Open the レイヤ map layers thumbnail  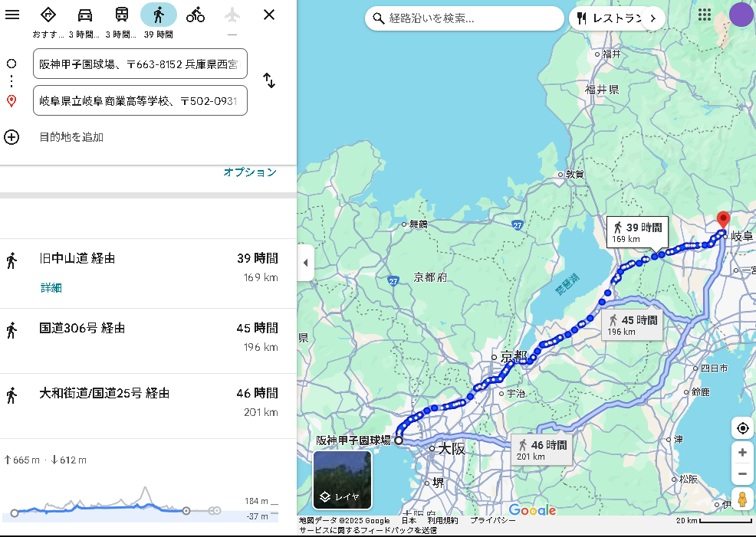tap(342, 480)
